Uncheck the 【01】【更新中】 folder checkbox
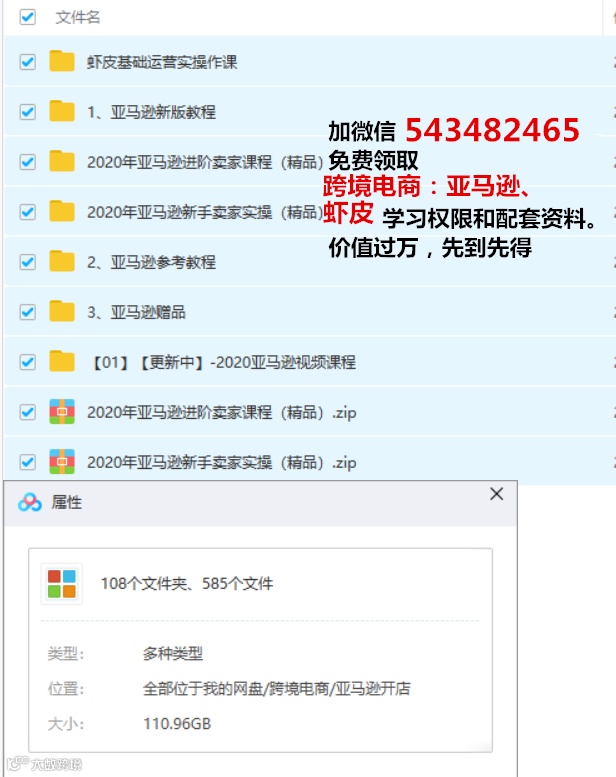This screenshot has width=616, height=777. pos(28,362)
